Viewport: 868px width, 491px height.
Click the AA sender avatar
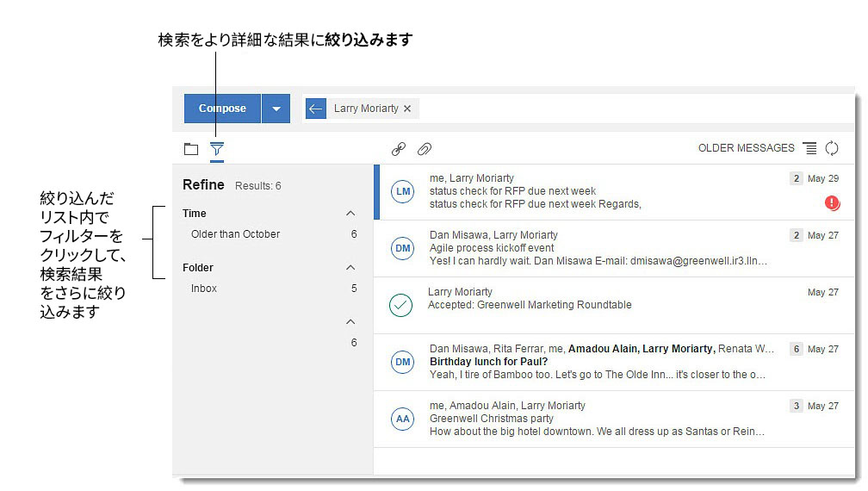pos(402,420)
